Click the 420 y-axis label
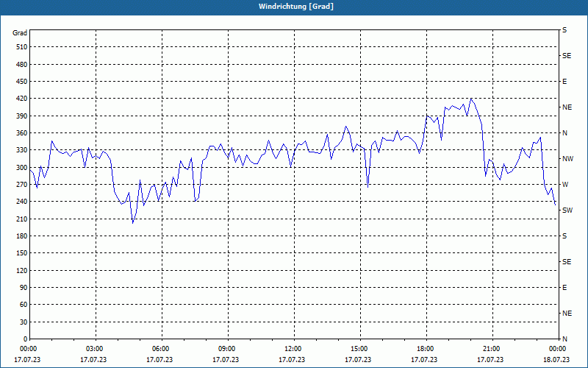This screenshot has height=368, width=588. point(22,99)
